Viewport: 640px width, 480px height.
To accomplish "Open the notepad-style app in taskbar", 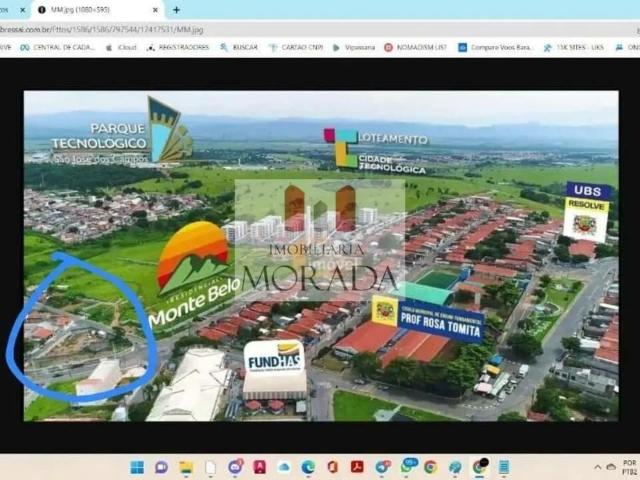I will tap(504, 467).
